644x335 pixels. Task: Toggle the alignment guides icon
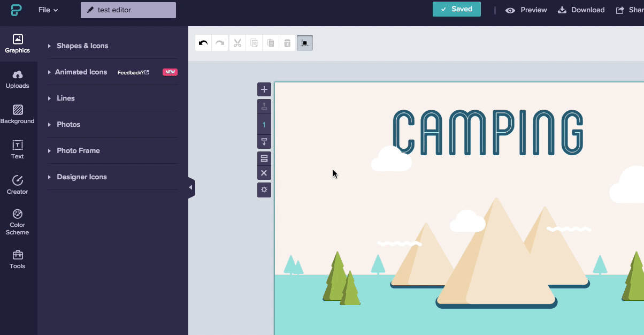(x=305, y=43)
